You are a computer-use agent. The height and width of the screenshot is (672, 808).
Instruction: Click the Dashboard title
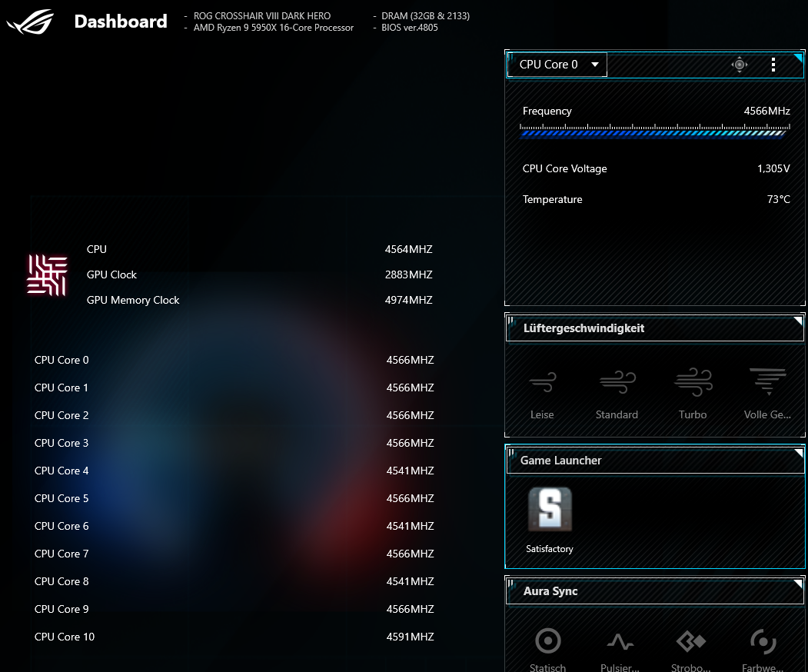point(121,22)
